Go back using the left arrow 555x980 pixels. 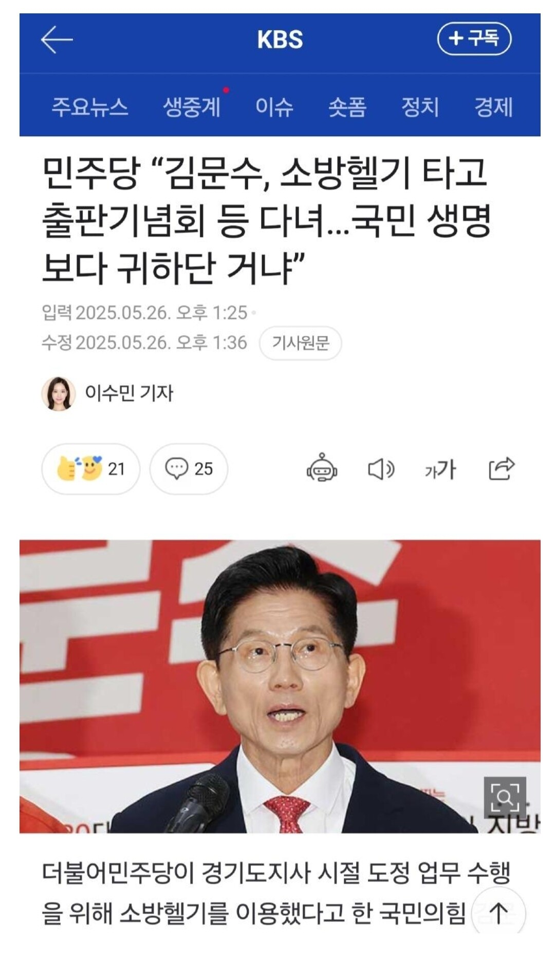pyautogui.click(x=57, y=40)
